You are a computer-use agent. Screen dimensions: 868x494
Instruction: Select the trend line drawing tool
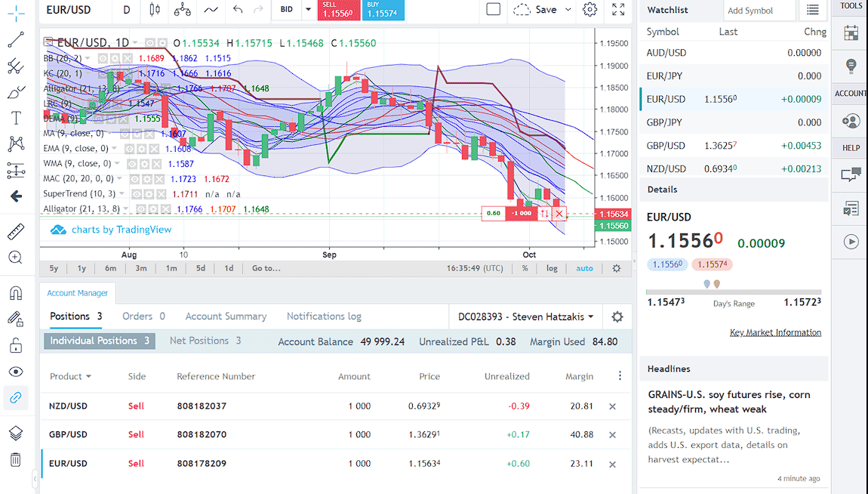point(16,40)
